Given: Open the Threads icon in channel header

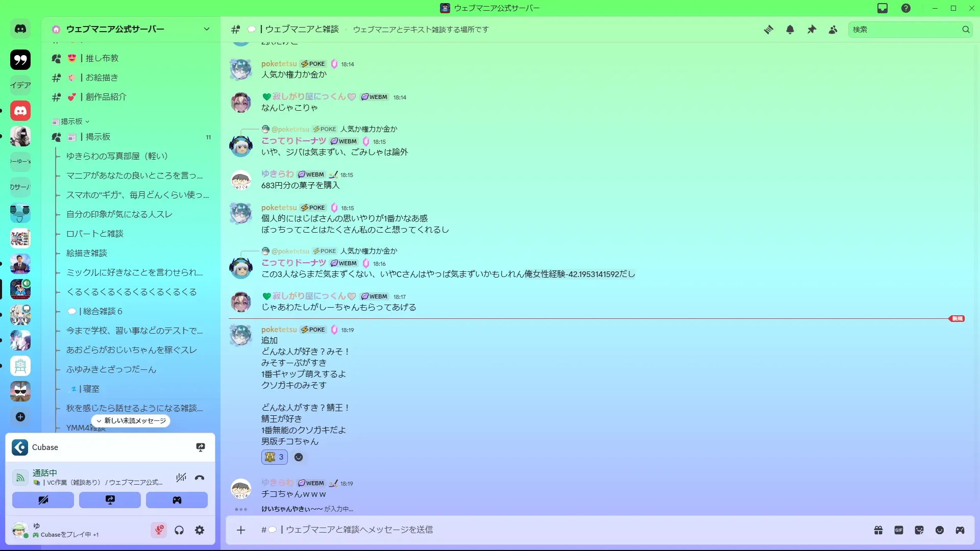Looking at the screenshot, I should (768, 30).
